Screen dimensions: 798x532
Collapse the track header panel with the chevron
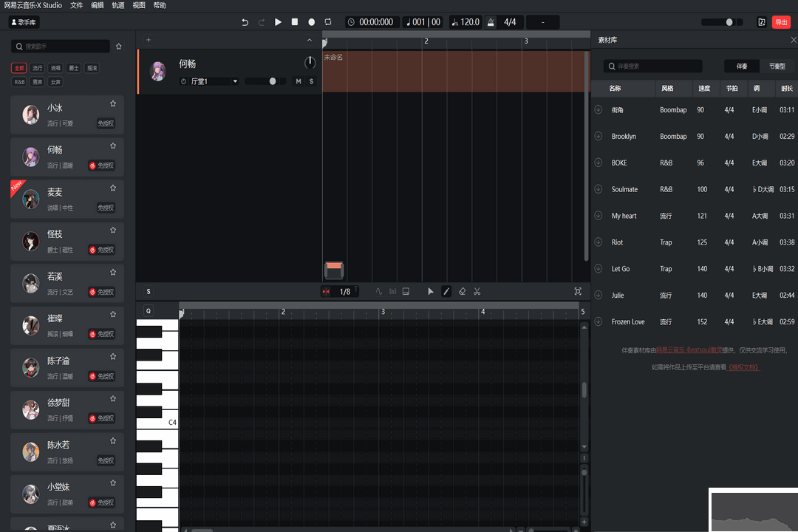(x=309, y=40)
